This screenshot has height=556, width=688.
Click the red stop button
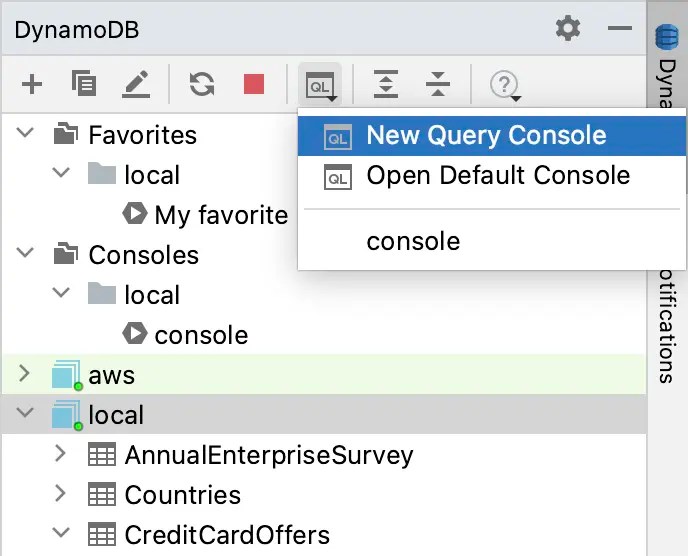[254, 84]
